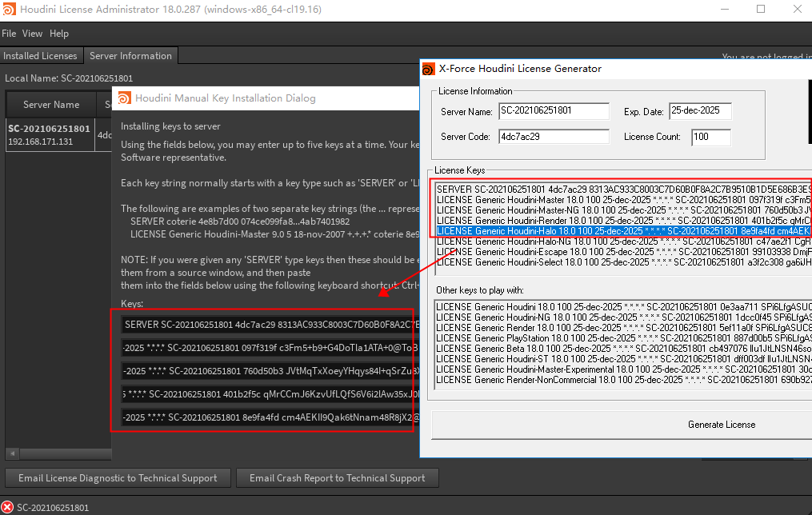Click the Houdini License Administrator title bar icon

(9, 9)
